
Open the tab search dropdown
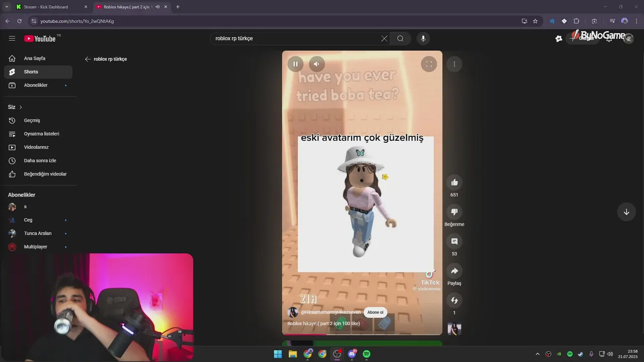click(7, 7)
